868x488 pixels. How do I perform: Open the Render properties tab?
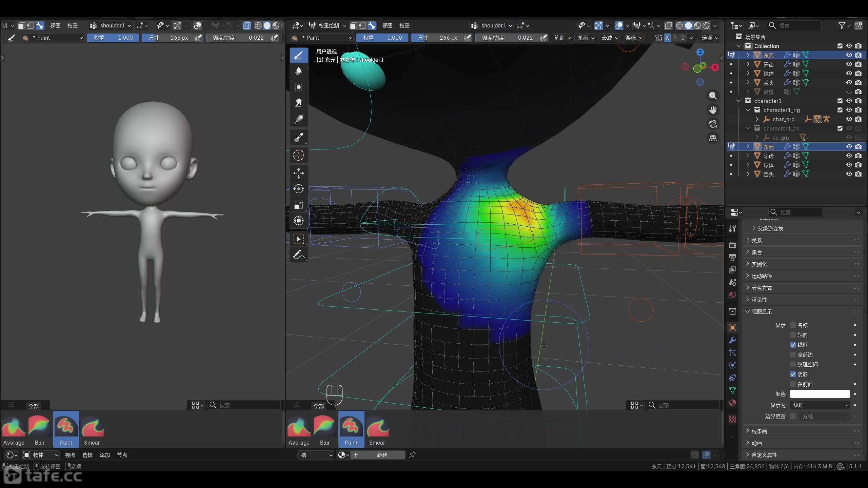coord(732,245)
